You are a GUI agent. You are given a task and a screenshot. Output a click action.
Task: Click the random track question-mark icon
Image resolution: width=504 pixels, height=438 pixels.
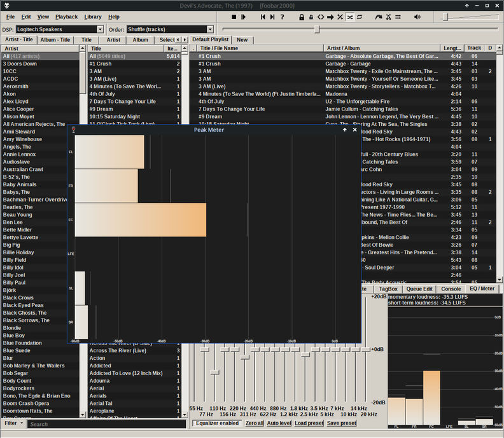(x=283, y=17)
